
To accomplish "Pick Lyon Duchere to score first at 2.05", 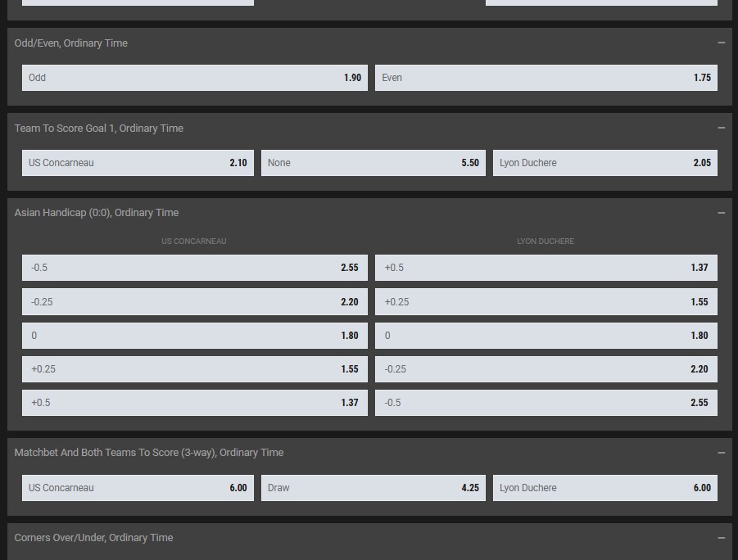I will (605, 163).
